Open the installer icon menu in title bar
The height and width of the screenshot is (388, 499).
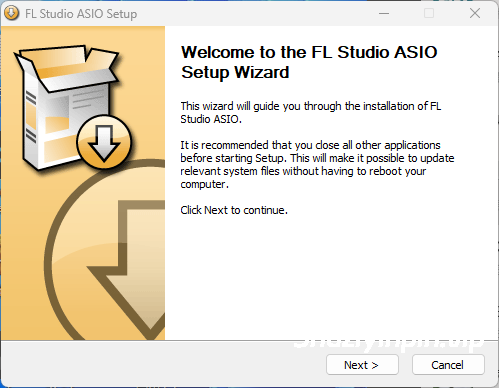[x=11, y=13]
